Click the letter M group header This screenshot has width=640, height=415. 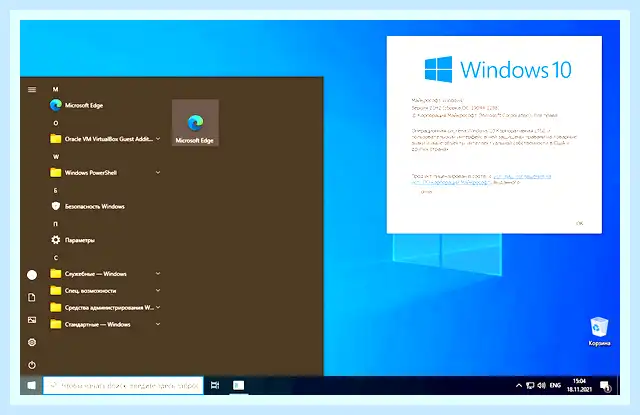click(x=56, y=89)
